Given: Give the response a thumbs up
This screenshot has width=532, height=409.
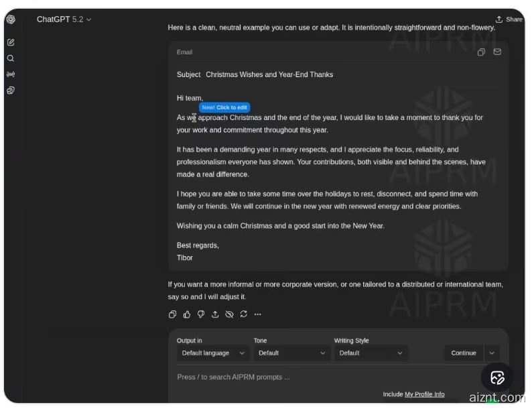Looking at the screenshot, I should (x=187, y=314).
